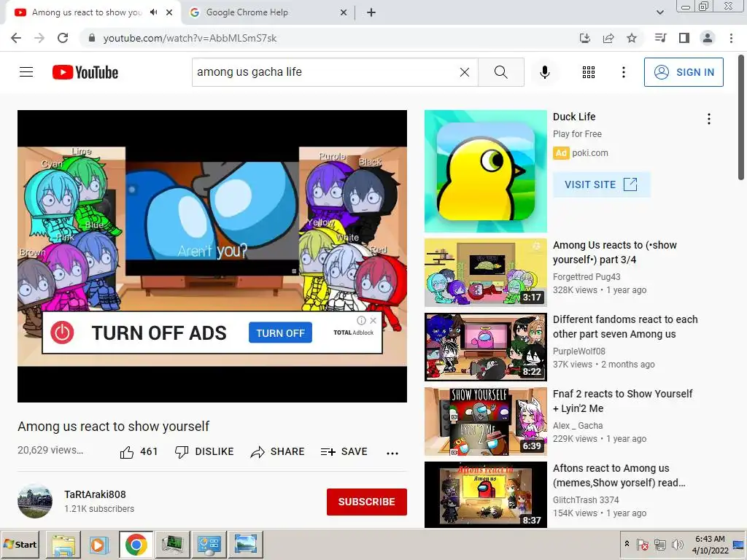
Task: Click the SIGN IN button
Action: click(684, 72)
